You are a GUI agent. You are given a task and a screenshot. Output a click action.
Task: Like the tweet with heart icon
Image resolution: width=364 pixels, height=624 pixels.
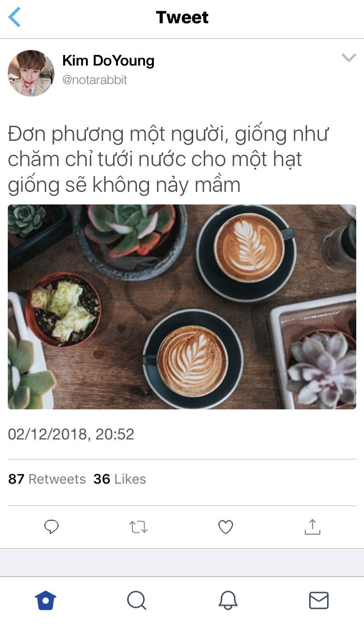pyautogui.click(x=226, y=527)
